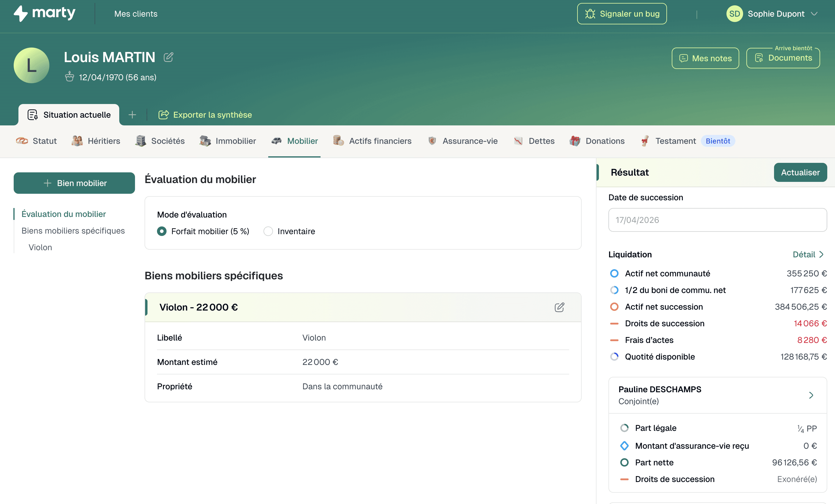Viewport: 835px width, 504px height.
Task: Edit Louis MARTIN name pencil icon
Action: click(168, 57)
